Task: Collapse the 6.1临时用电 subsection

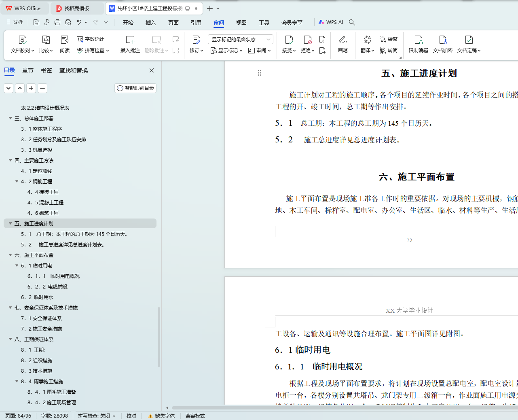Action: [17, 265]
